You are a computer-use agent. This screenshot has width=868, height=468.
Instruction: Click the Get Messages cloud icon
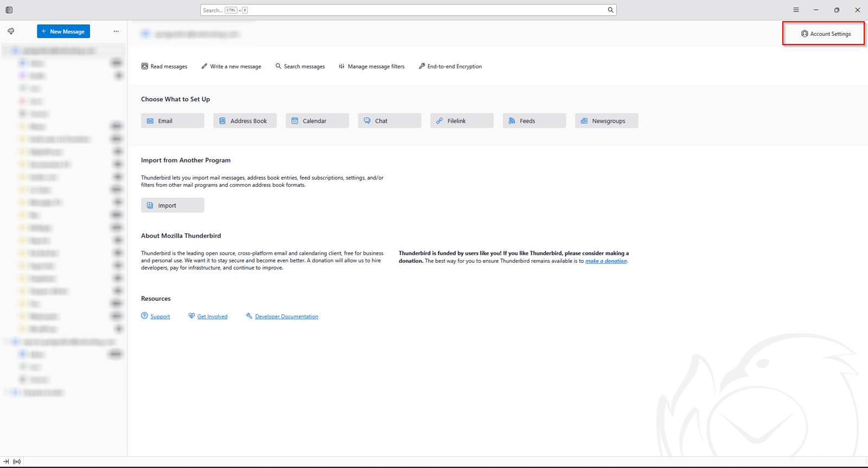point(11,31)
